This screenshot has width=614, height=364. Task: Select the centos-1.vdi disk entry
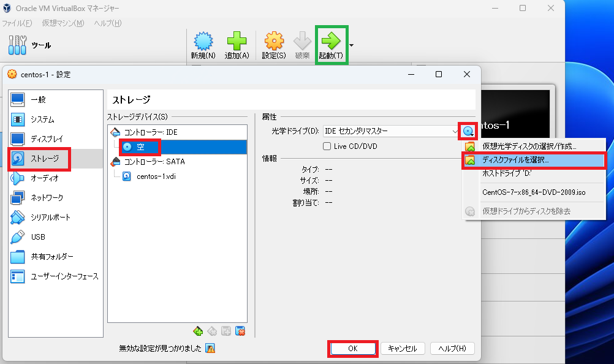coord(177,176)
